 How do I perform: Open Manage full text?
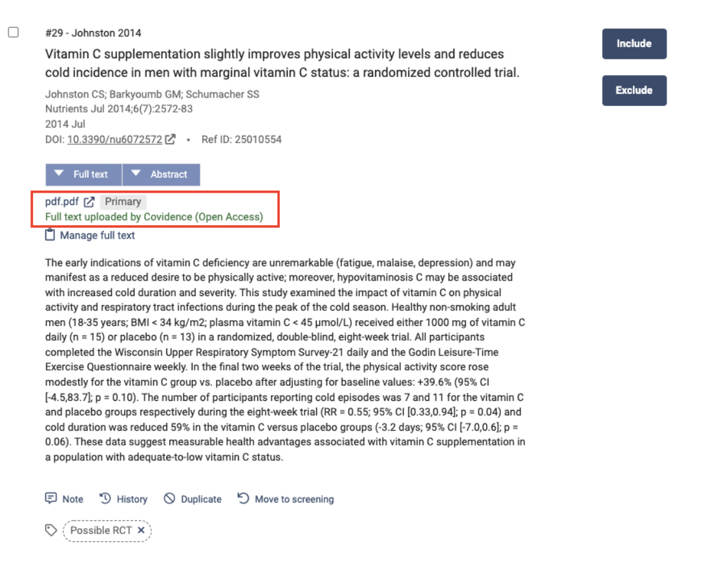pyautogui.click(x=97, y=235)
